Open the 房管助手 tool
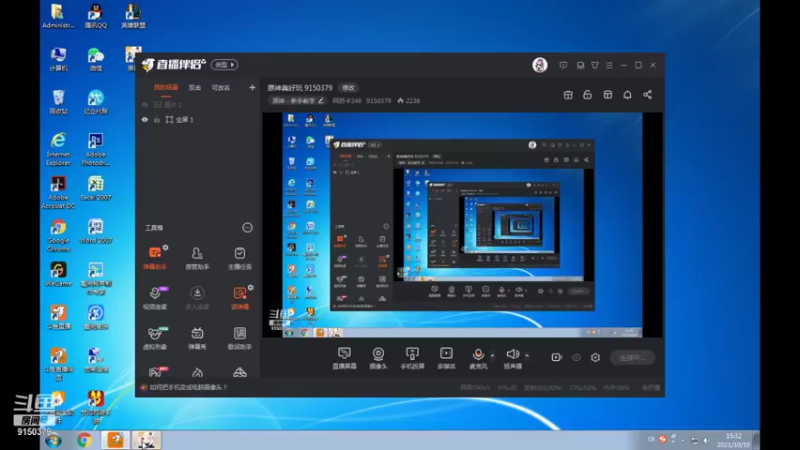This screenshot has height=450, width=800. tap(197, 258)
